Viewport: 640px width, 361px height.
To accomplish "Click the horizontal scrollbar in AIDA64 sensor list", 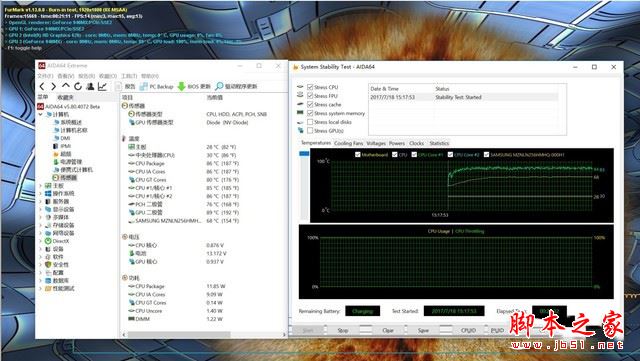I will click(x=179, y=334).
